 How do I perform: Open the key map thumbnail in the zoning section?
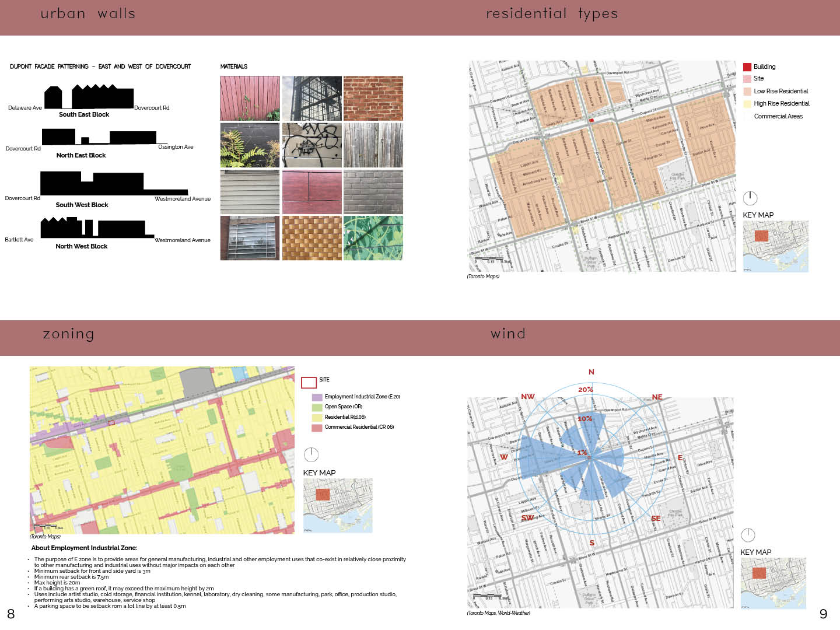point(337,505)
